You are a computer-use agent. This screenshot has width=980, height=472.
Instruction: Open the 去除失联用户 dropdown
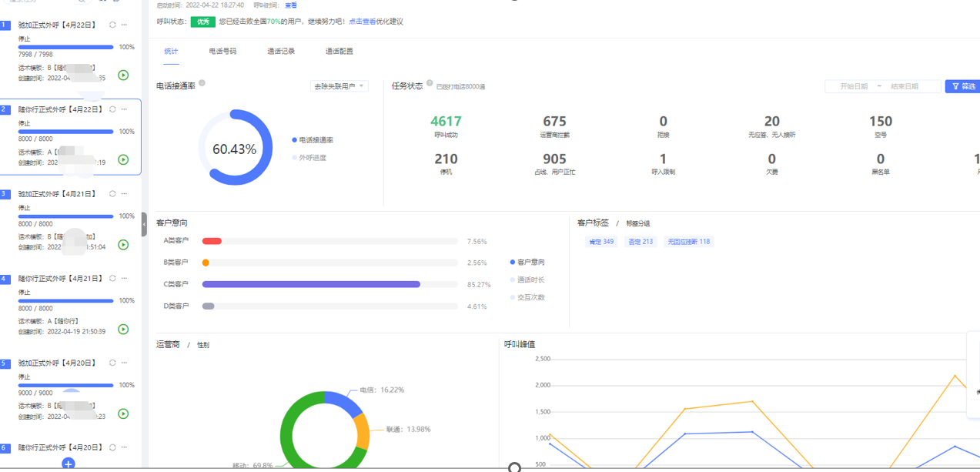[x=339, y=86]
